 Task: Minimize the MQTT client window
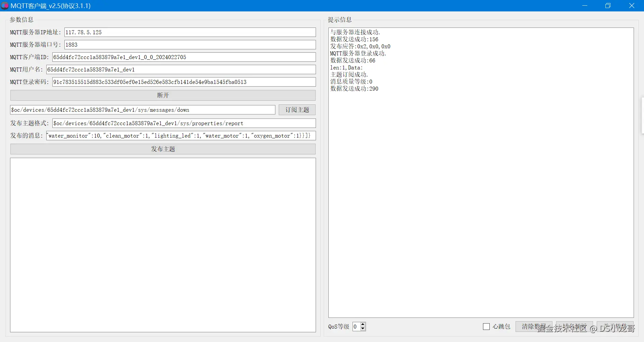pos(585,6)
